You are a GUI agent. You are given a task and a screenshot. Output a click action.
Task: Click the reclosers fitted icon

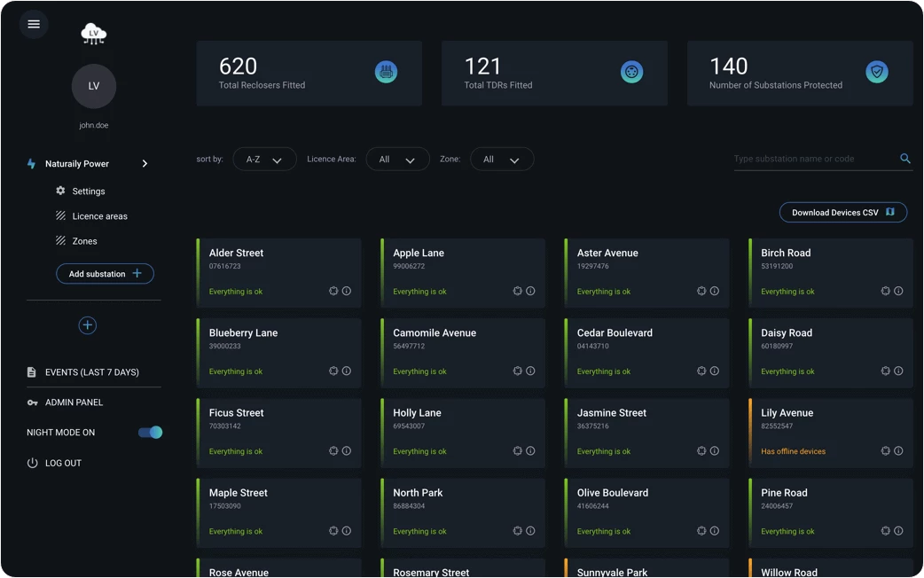[x=386, y=72]
